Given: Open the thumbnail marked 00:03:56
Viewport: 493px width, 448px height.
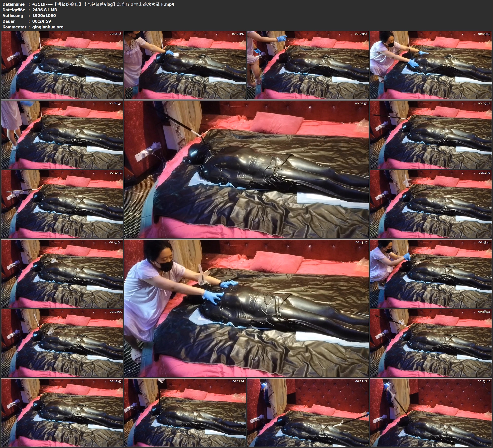Looking at the screenshot, I should pyautogui.click(x=308, y=65).
